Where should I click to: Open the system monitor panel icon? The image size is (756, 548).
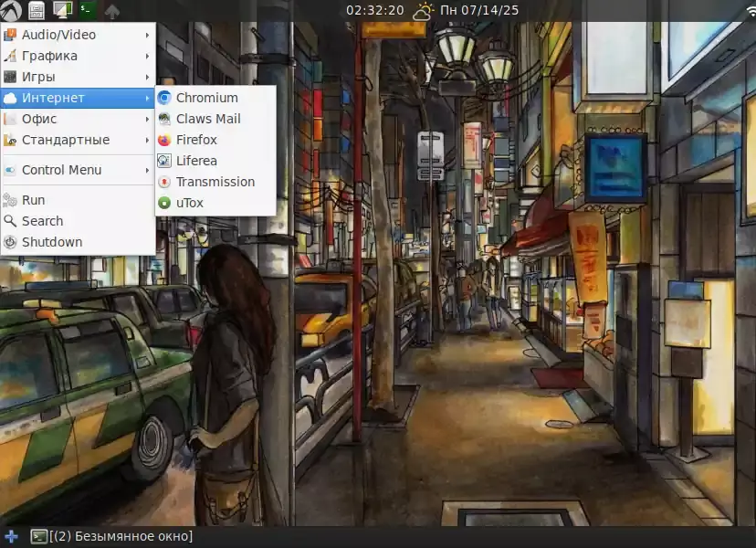(x=62, y=10)
